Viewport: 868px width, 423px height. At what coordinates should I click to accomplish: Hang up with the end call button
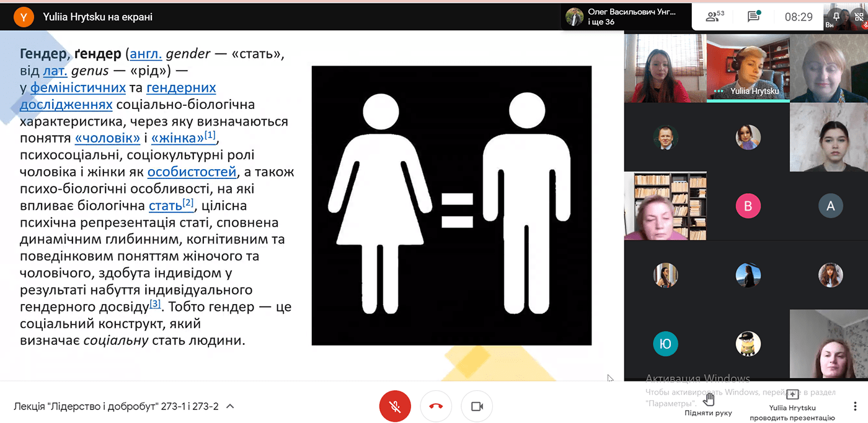(x=436, y=406)
